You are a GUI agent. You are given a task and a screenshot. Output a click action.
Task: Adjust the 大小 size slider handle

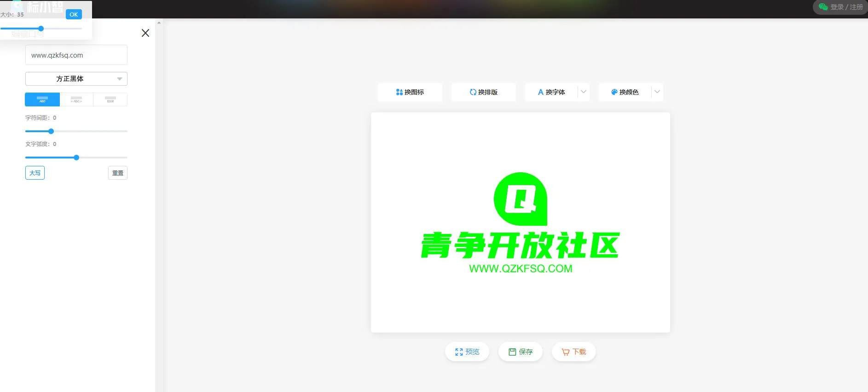pyautogui.click(x=41, y=29)
